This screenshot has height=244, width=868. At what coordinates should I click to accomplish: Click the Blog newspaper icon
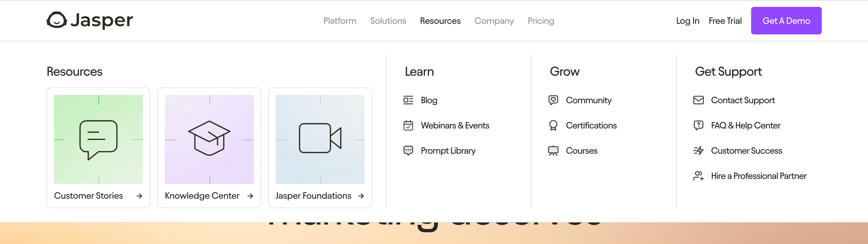(408, 100)
